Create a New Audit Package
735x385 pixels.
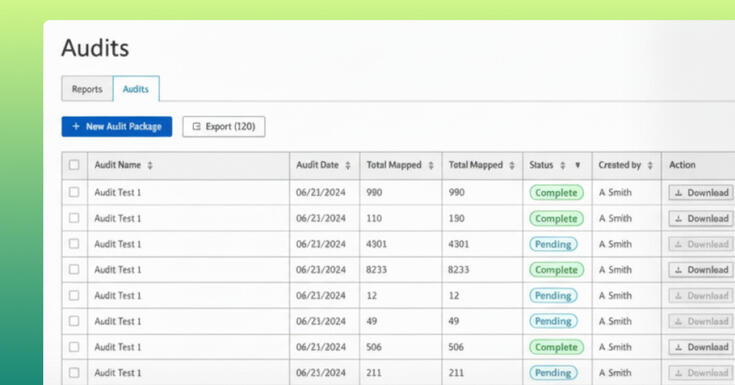pyautogui.click(x=117, y=127)
